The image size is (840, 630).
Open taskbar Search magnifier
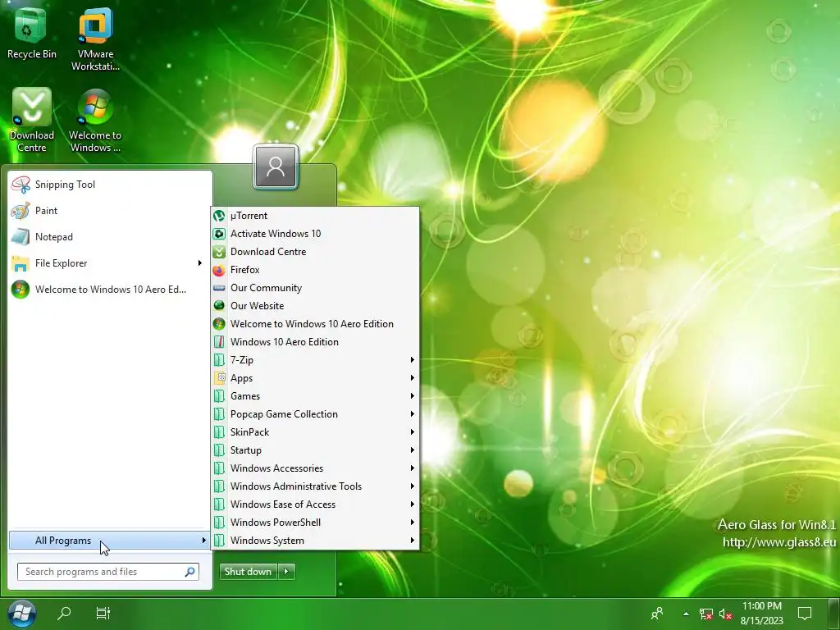64,613
